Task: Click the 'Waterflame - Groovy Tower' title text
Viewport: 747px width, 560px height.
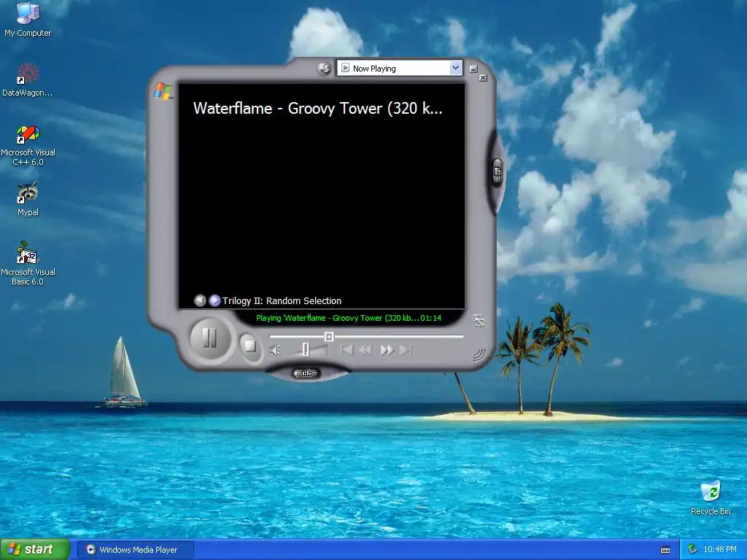Action: coord(318,109)
